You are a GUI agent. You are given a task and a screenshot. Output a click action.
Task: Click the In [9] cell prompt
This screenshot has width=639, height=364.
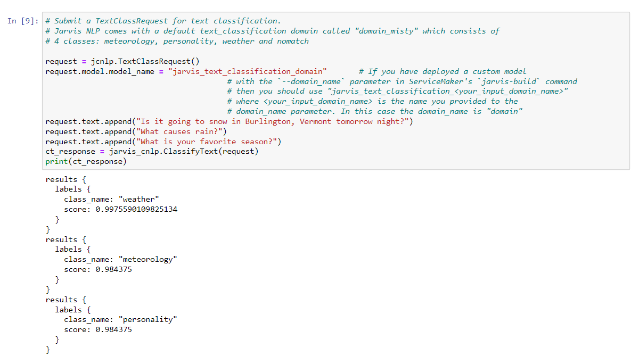(23, 21)
